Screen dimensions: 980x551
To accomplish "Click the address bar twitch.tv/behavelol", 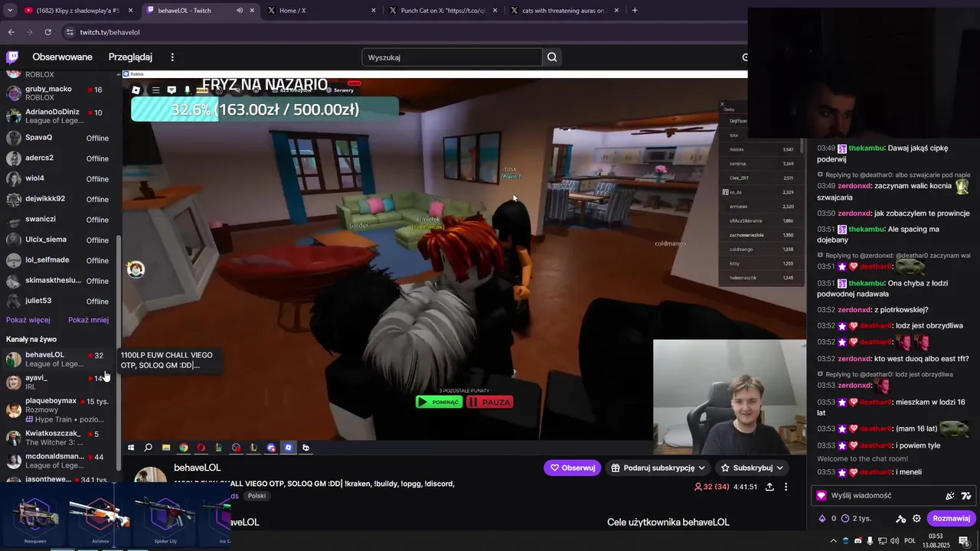I will [109, 32].
